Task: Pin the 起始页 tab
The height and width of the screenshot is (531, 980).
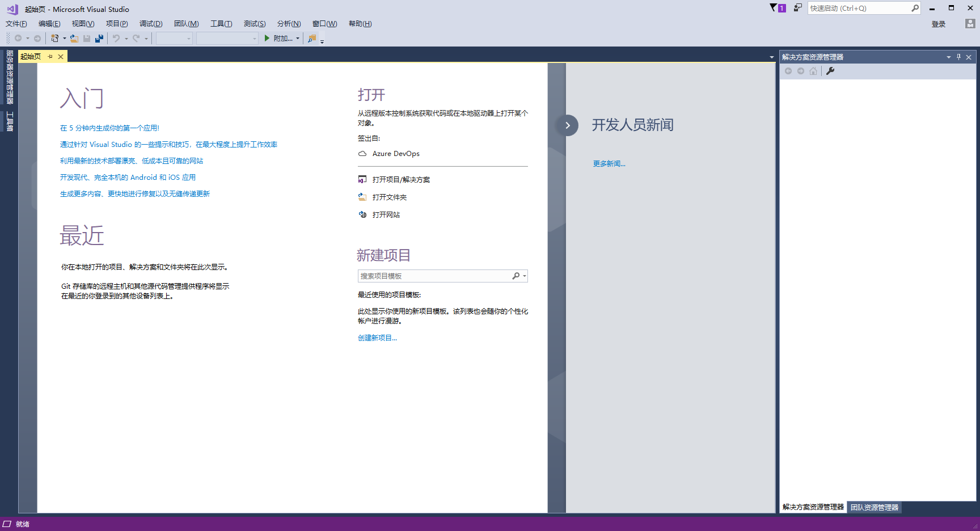Action: 50,57
